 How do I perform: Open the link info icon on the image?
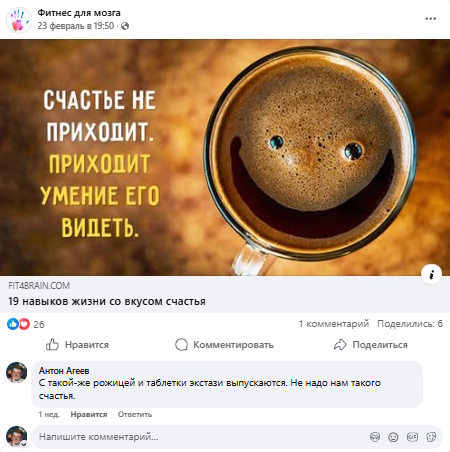[431, 274]
